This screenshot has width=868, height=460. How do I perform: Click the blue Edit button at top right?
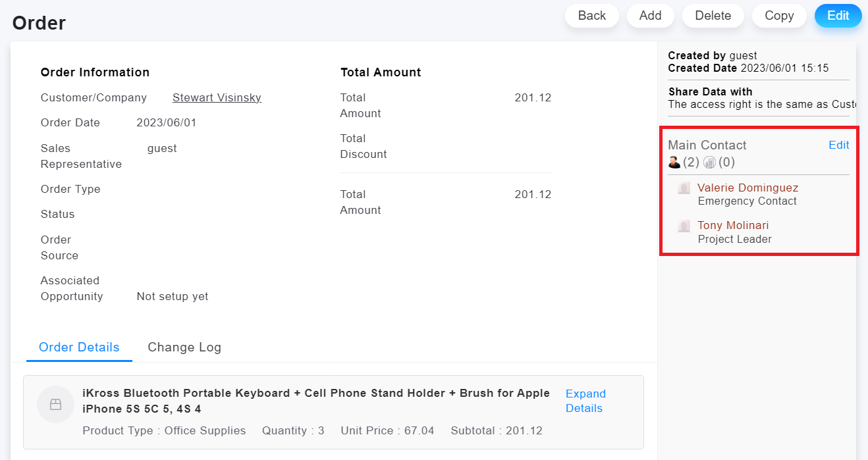pos(838,16)
